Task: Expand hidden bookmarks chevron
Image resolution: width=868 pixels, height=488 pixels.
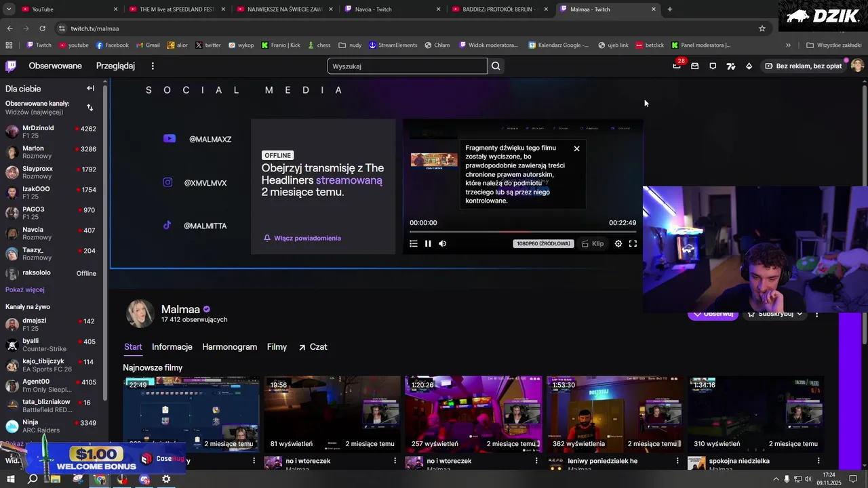Action: 788,45
